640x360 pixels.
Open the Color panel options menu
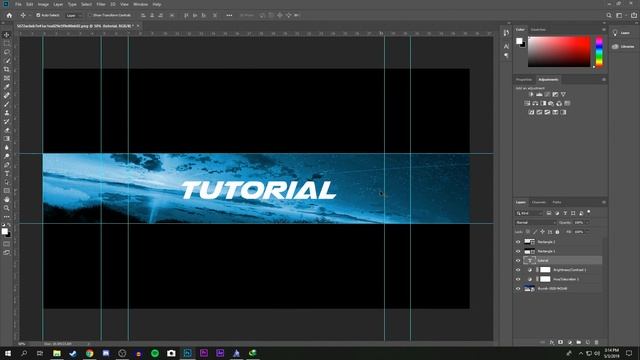coord(604,29)
